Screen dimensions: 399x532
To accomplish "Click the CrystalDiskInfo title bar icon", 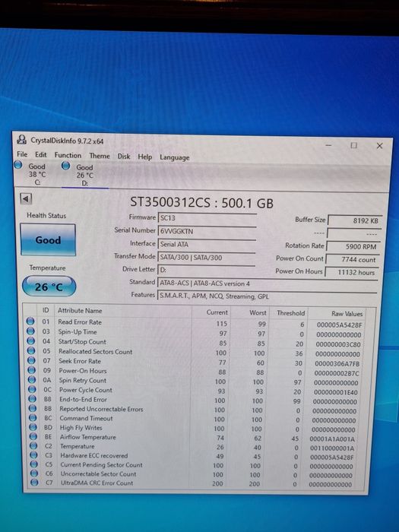I will click(x=22, y=139).
